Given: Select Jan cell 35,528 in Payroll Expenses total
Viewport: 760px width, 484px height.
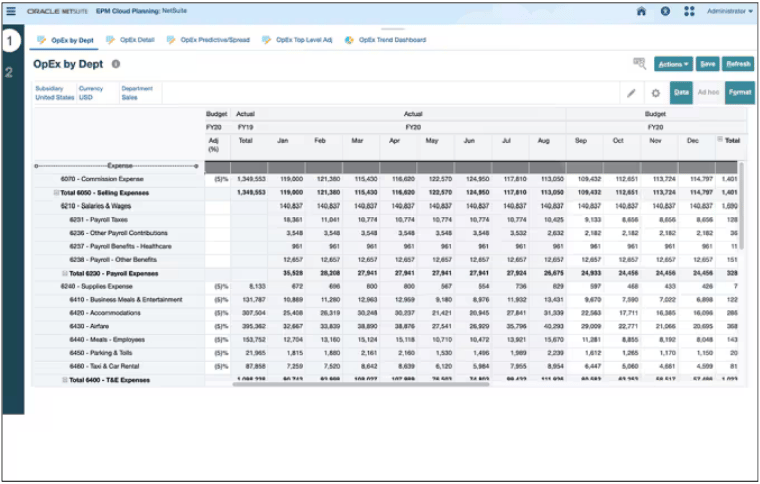Looking at the screenshot, I should (x=286, y=273).
